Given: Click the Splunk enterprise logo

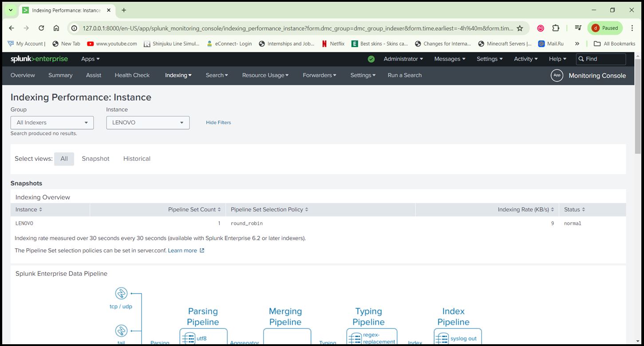Looking at the screenshot, I should tap(39, 59).
